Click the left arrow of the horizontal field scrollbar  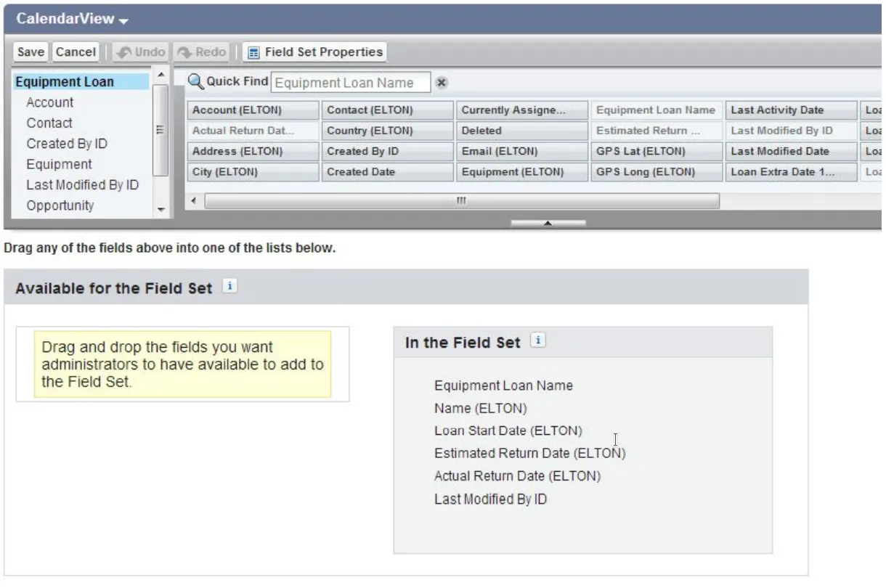coord(194,200)
